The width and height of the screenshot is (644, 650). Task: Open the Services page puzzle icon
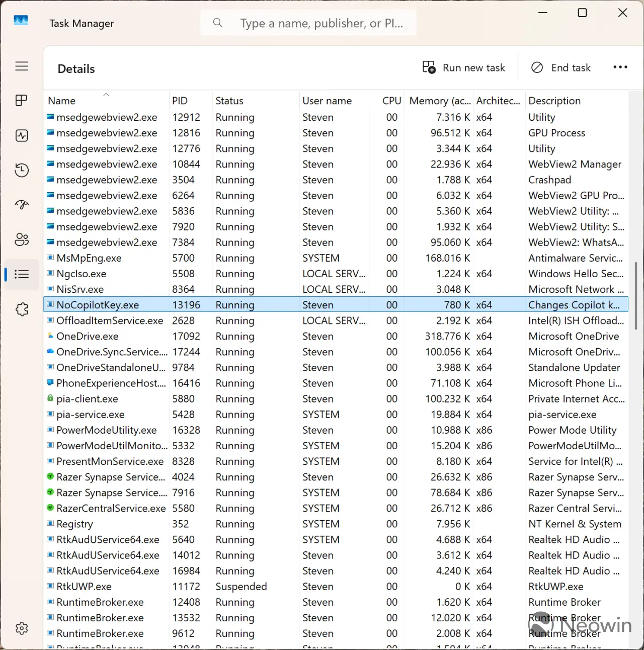pyautogui.click(x=22, y=309)
